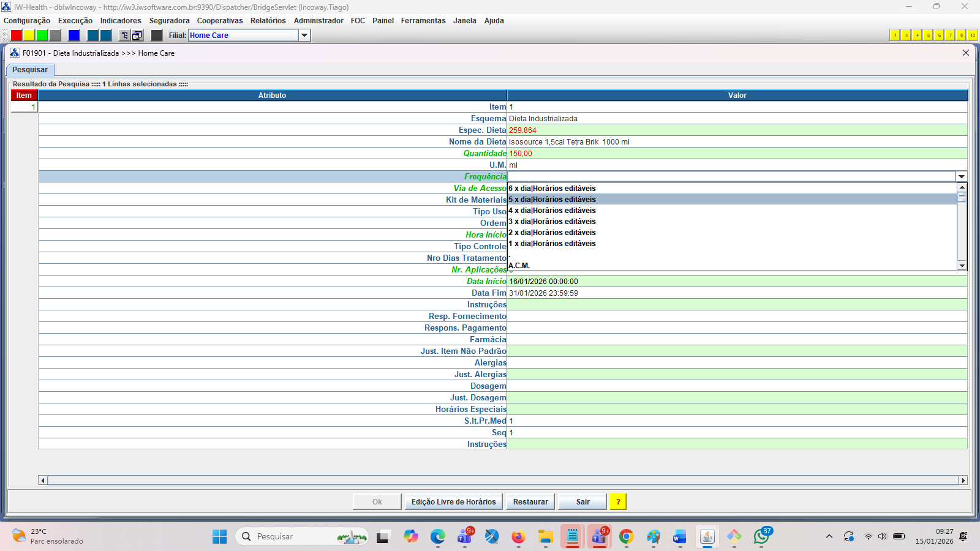Close the Dieta Industrializada form panel

coord(966,53)
